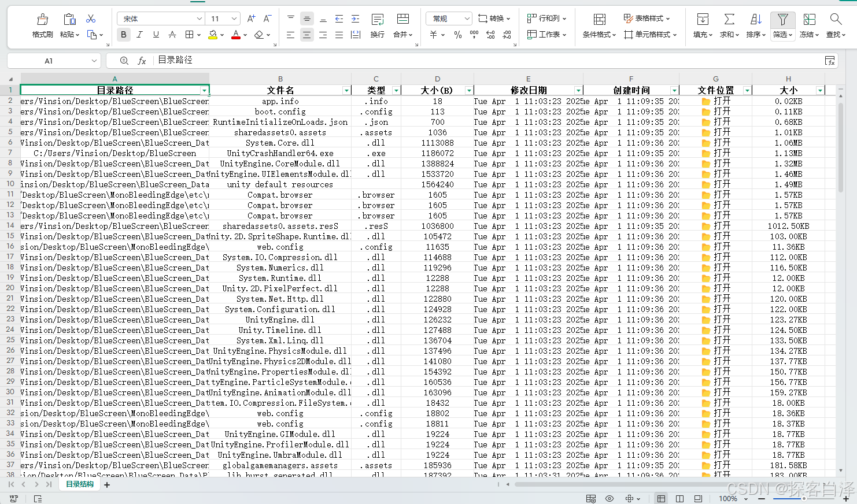The height and width of the screenshot is (504, 857).
Task: Align text right
Action: tap(323, 35)
